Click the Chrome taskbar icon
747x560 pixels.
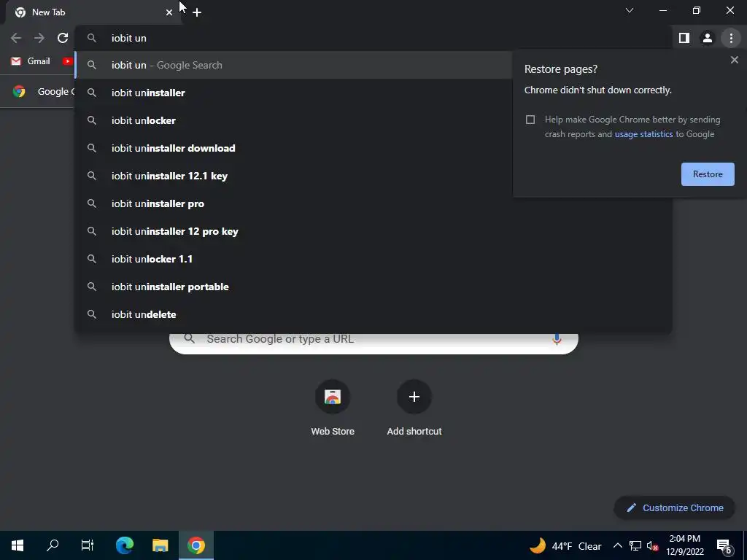pos(196,545)
